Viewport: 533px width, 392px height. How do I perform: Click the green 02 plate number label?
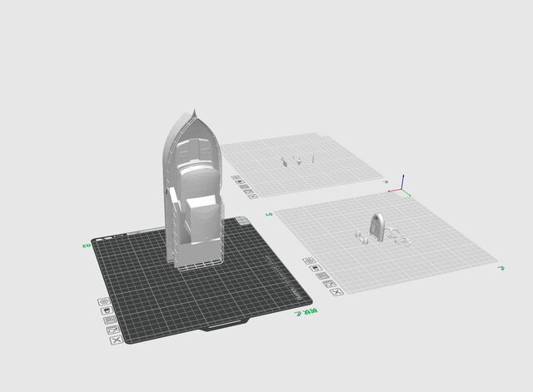tap(86, 246)
